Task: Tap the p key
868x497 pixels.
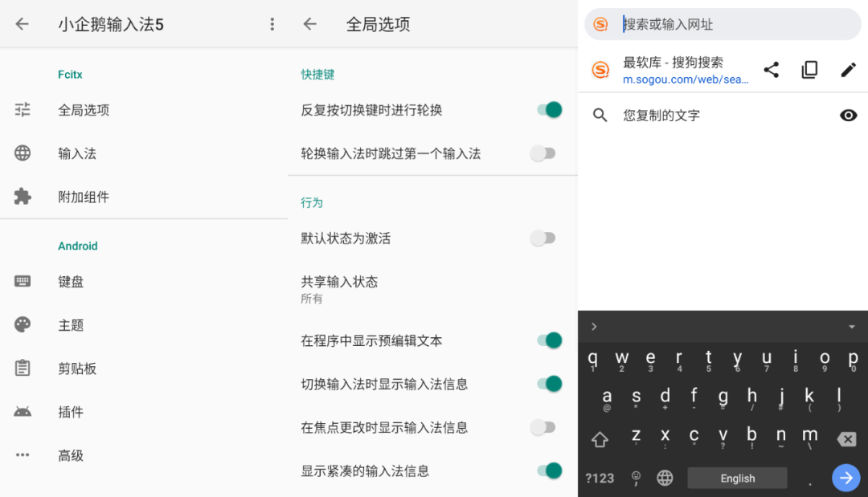Action: (853, 361)
